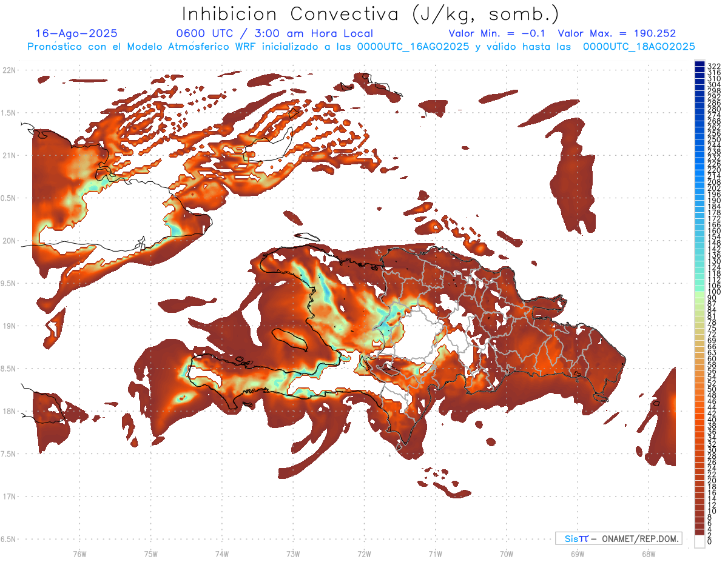
Task: Click the 19N latitude label
Action: click(8, 326)
